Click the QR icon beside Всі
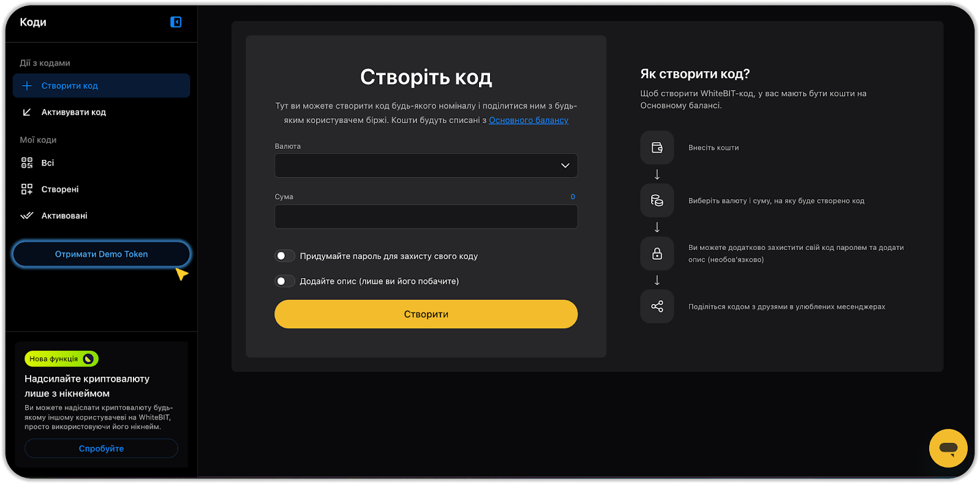 [x=27, y=163]
